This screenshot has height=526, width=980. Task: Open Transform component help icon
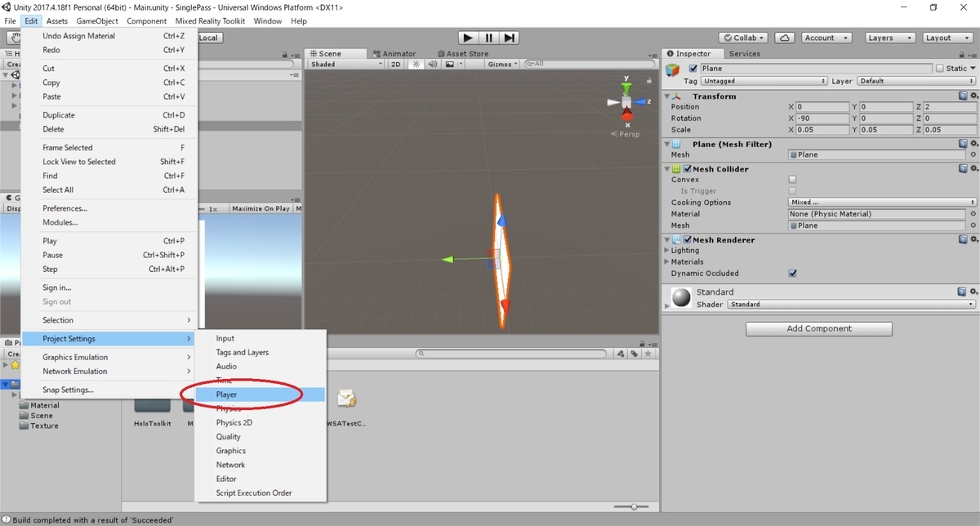tap(963, 96)
